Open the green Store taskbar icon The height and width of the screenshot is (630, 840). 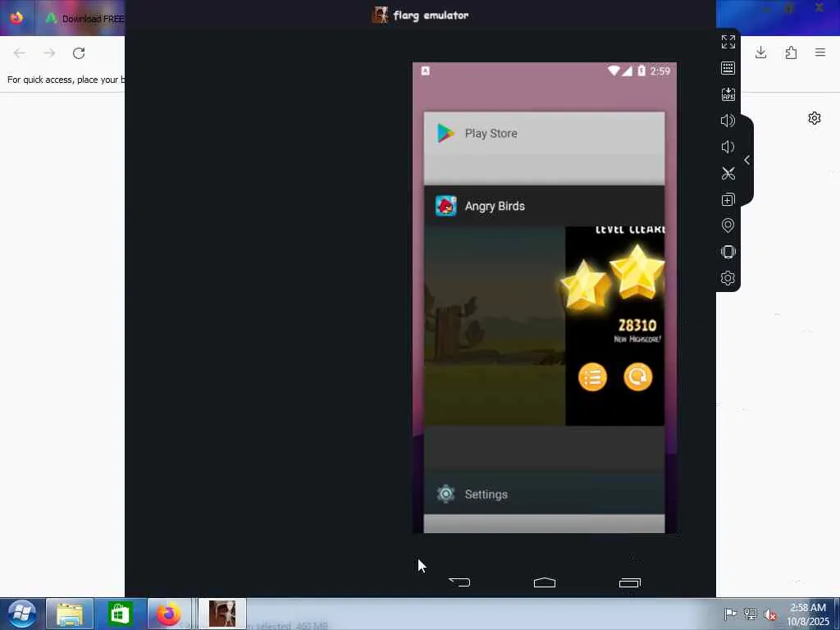point(119,614)
